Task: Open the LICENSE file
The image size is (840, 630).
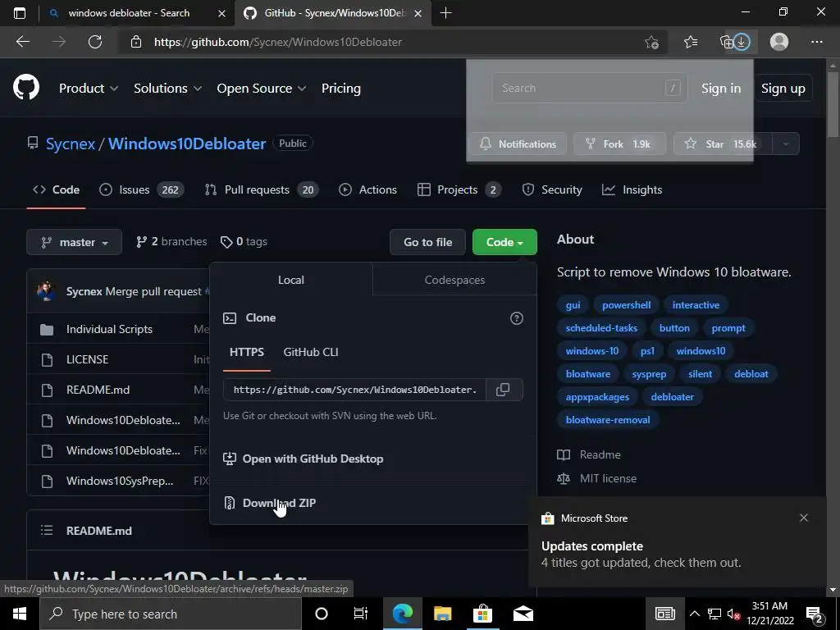Action: click(87, 359)
